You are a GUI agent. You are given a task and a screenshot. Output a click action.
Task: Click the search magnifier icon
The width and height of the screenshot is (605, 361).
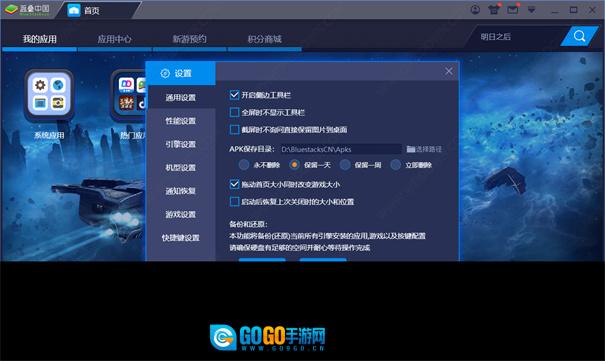pos(579,36)
